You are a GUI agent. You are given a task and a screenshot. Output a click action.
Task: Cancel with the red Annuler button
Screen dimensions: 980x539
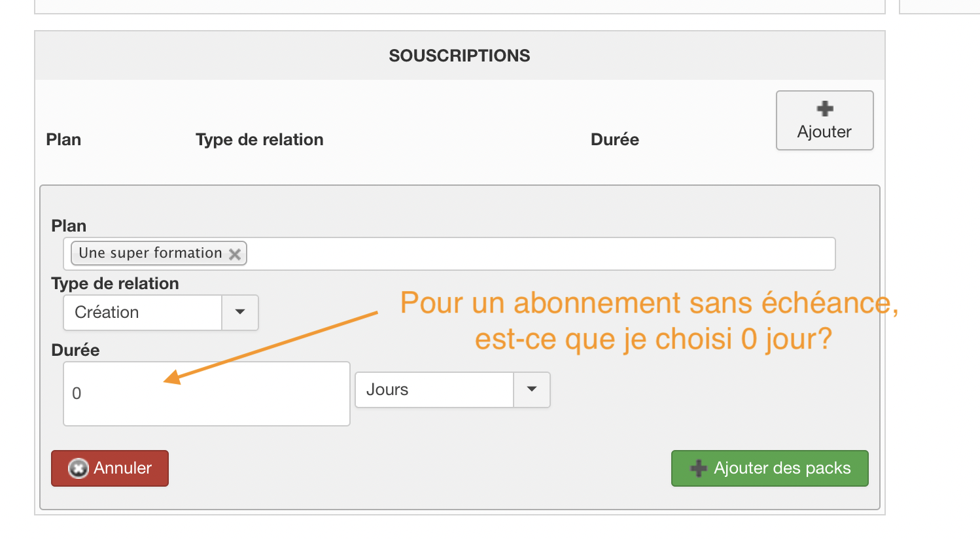[x=110, y=468]
